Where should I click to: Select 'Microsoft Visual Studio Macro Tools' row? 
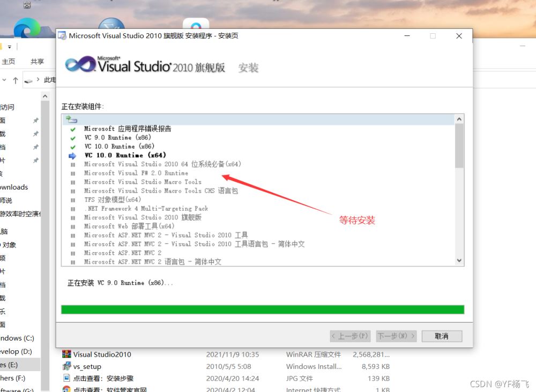coord(143,182)
